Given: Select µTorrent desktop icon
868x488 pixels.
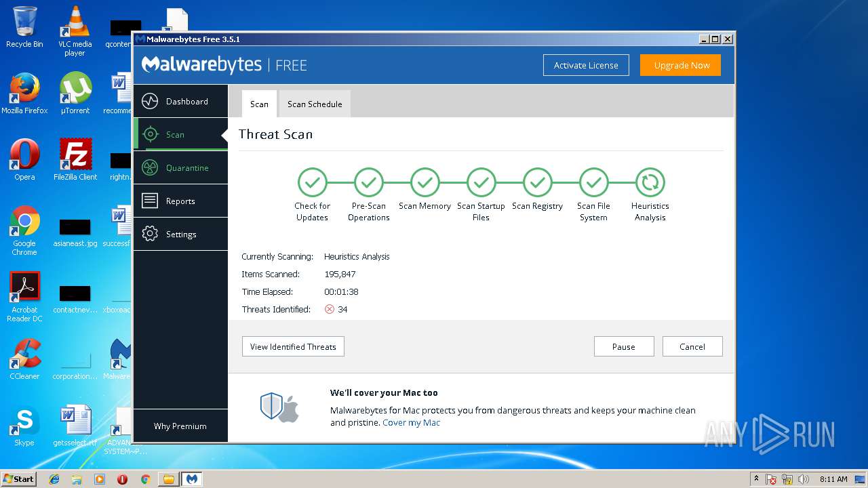Looking at the screenshot, I should 75,94.
